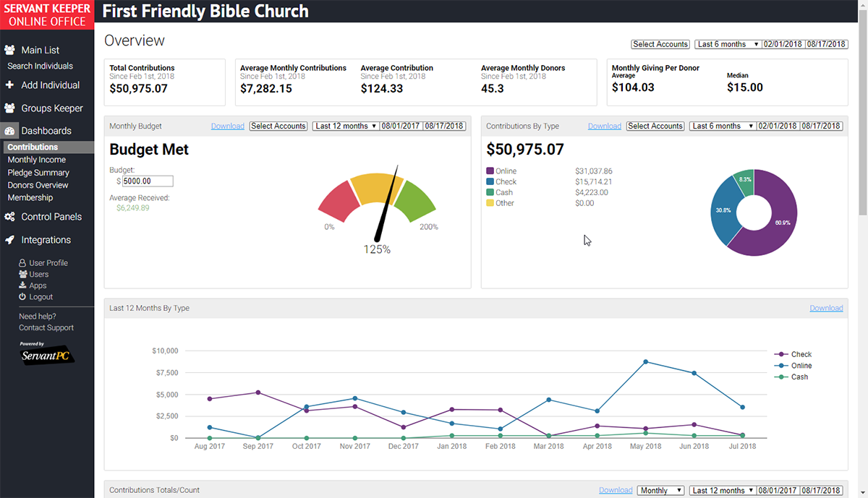Screen dimensions: 868x498
Task: Go to Pledge Summary in sidebar
Action: pyautogui.click(x=38, y=173)
